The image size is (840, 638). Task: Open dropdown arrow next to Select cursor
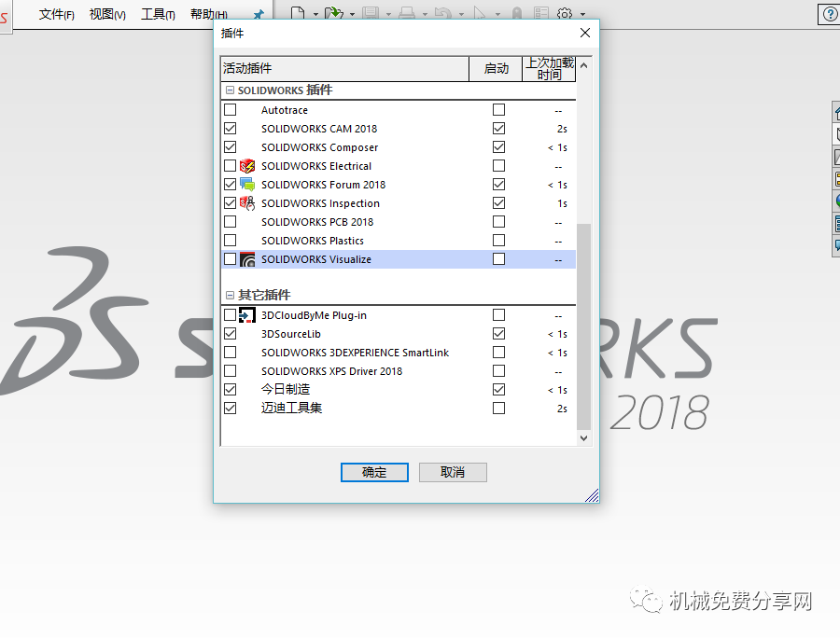(497, 14)
